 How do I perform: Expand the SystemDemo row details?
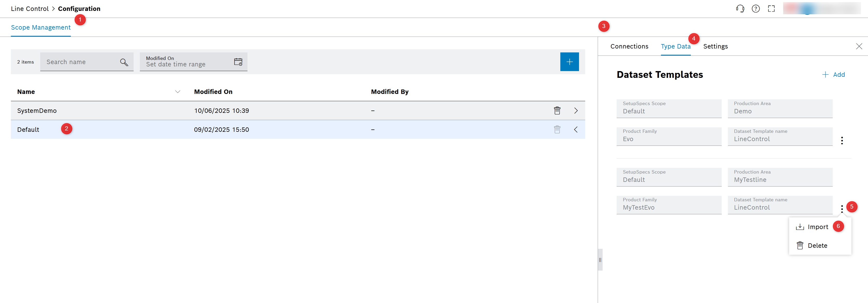pyautogui.click(x=576, y=111)
